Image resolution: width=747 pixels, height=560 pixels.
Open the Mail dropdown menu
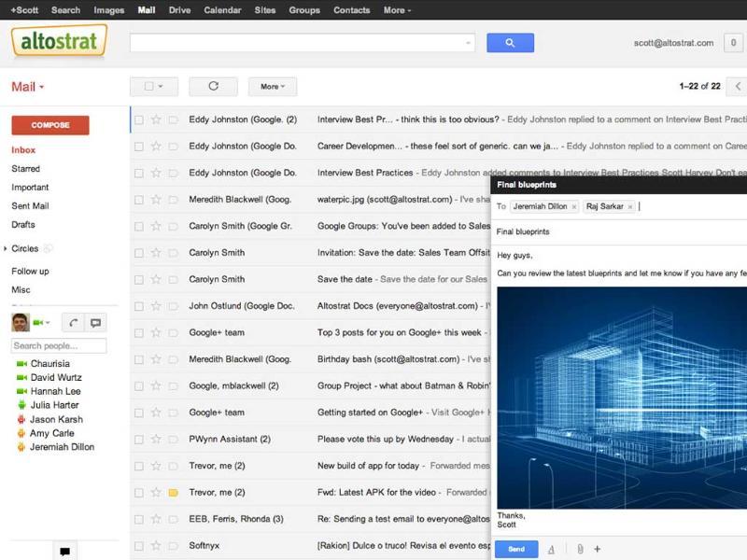coord(28,87)
